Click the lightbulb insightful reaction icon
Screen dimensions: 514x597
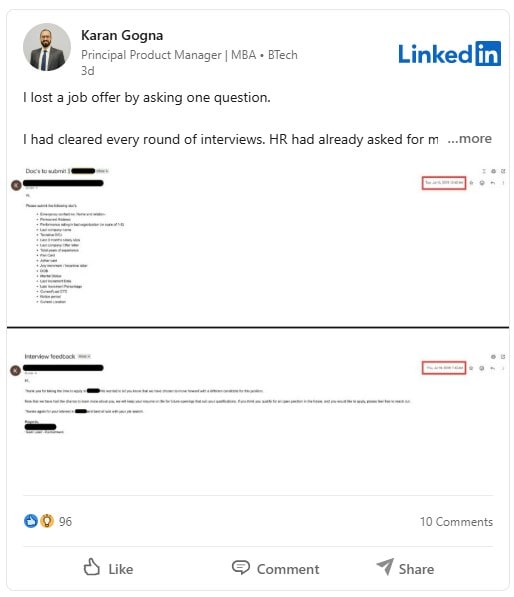point(47,521)
